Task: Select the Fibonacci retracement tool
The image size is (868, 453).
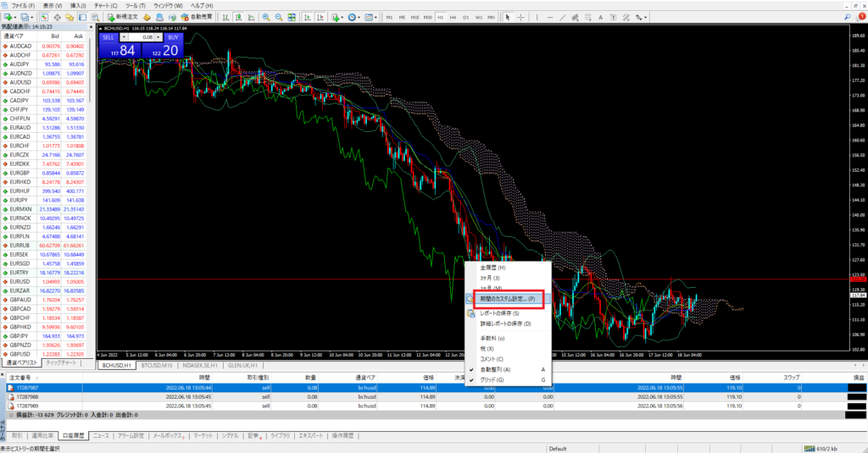Action: coord(588,17)
